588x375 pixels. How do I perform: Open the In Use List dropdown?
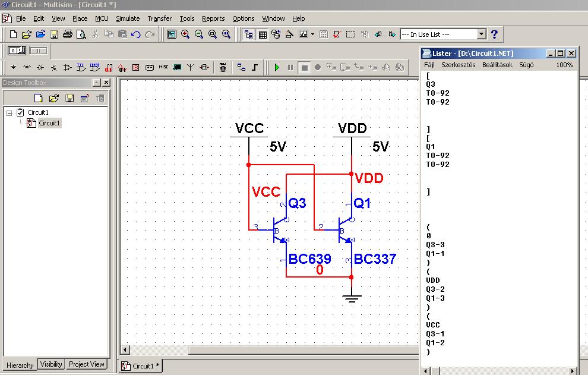[482, 34]
